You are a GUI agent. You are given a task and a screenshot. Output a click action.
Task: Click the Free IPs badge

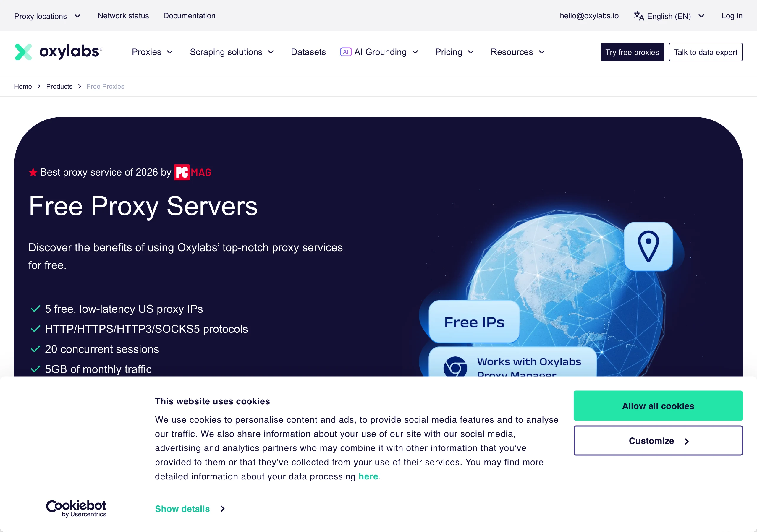(x=474, y=322)
